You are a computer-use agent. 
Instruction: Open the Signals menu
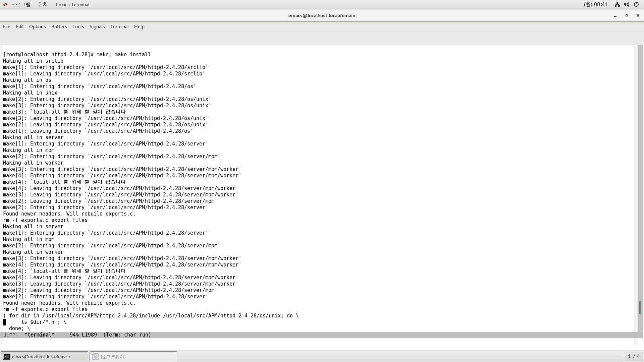pos(97,26)
